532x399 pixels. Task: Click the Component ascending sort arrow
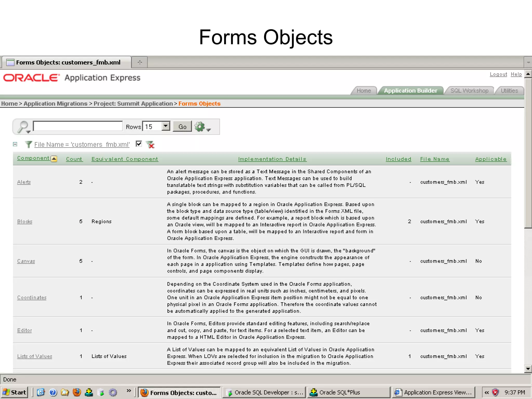pos(54,159)
